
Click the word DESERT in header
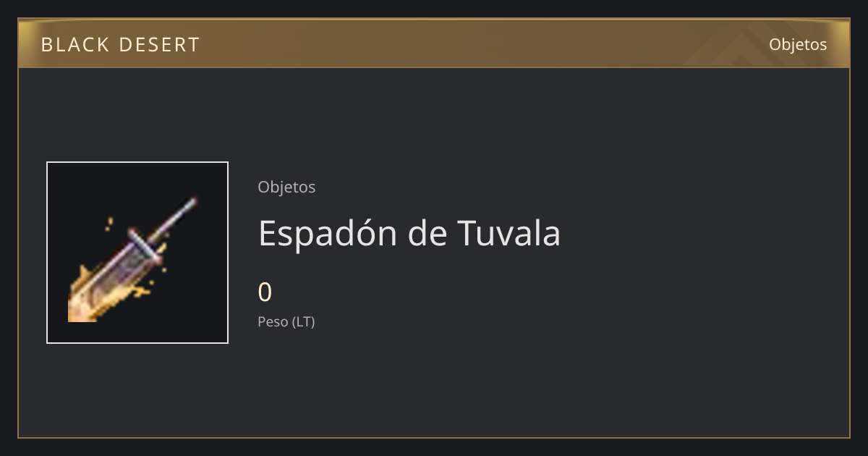click(x=159, y=45)
